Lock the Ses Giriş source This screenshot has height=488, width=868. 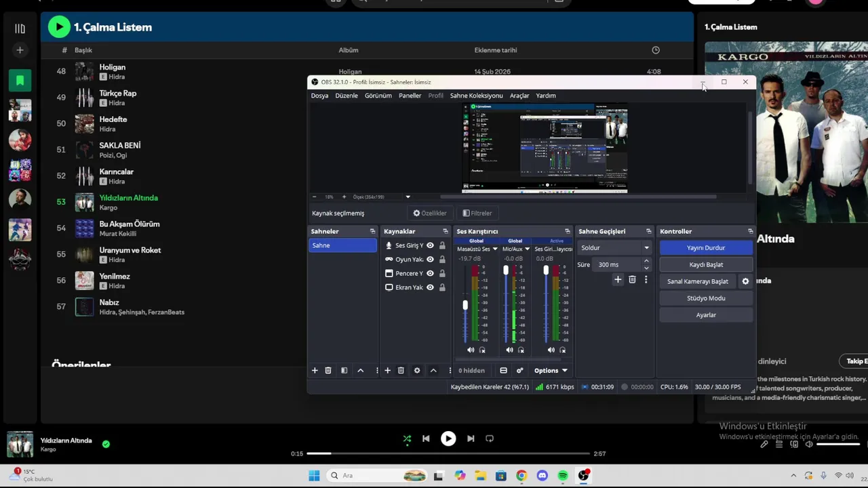click(442, 245)
